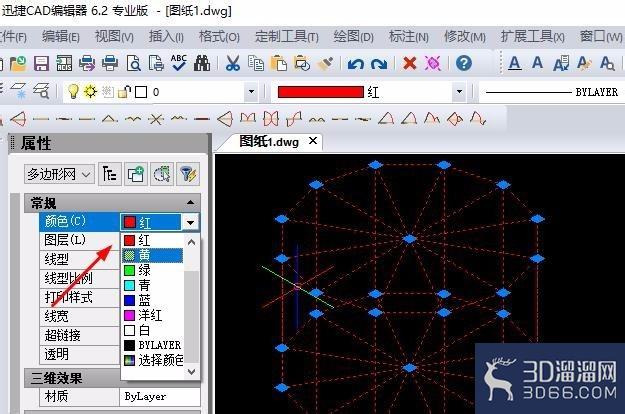
Task: Select 洋红 in the color list
Action: pos(152,315)
